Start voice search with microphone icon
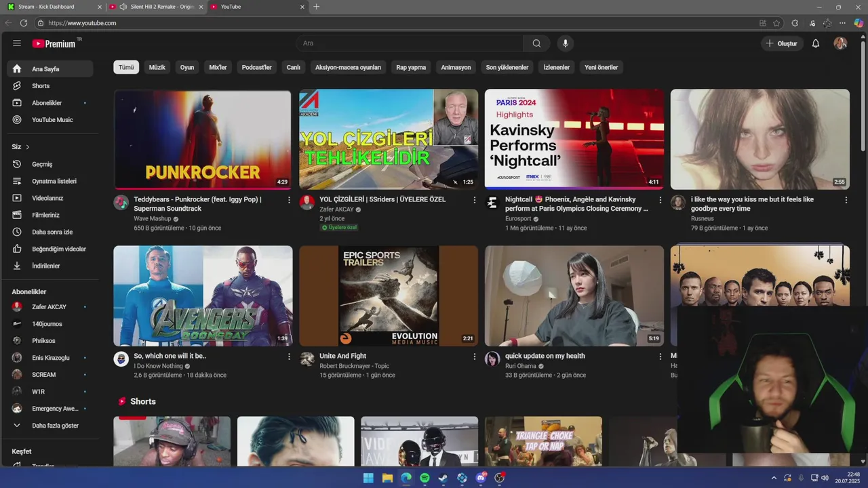 pos(566,43)
